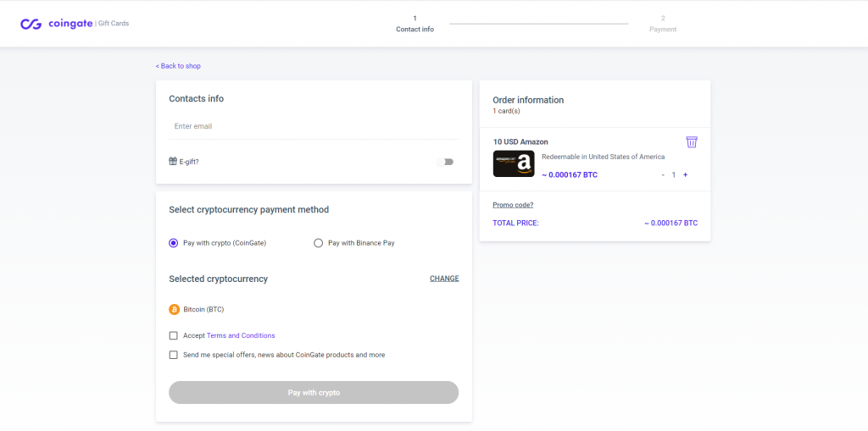Check the special offers newsletter box
Image resolution: width=868 pixels, height=431 pixels.
173,355
